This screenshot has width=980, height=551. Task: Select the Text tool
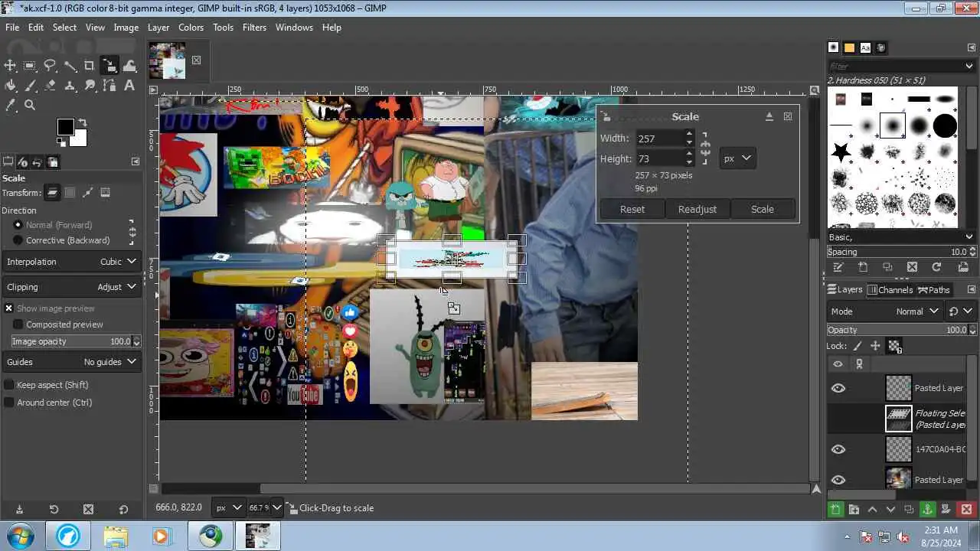pyautogui.click(x=129, y=86)
